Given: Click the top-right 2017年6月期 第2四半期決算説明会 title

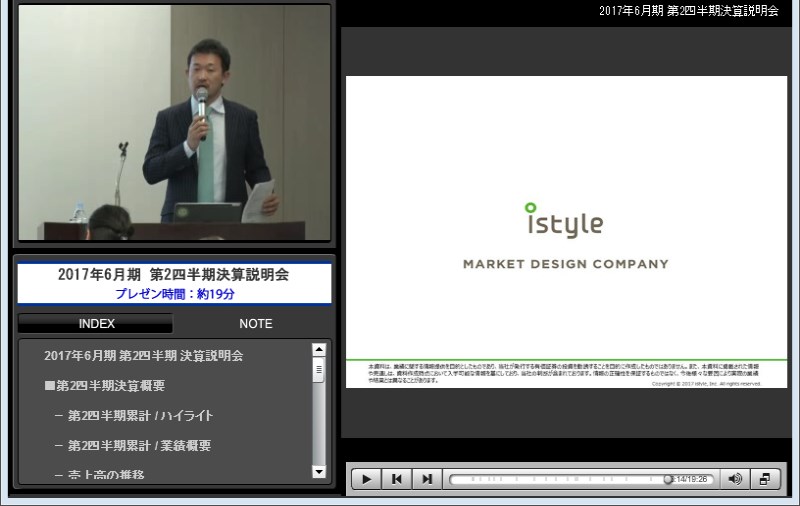Looking at the screenshot, I should [689, 11].
